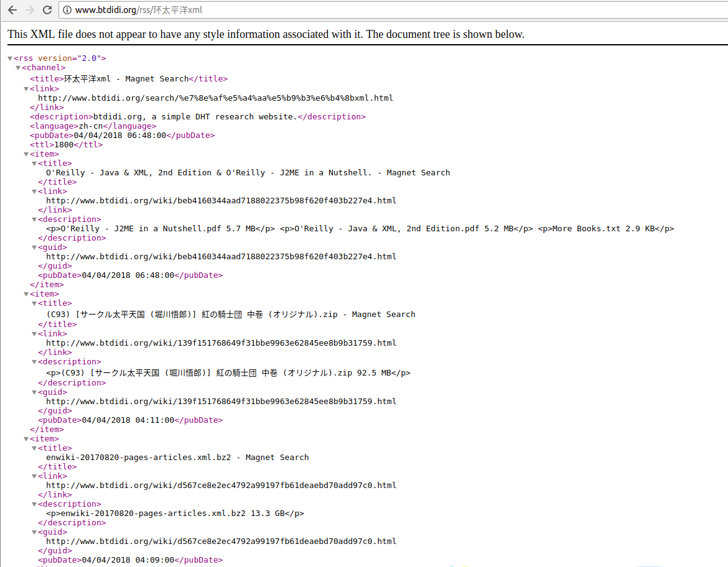This screenshot has width=728, height=567.
Task: Collapse description node listing J2ME in a Nutshell.pdf
Action: tap(34, 219)
